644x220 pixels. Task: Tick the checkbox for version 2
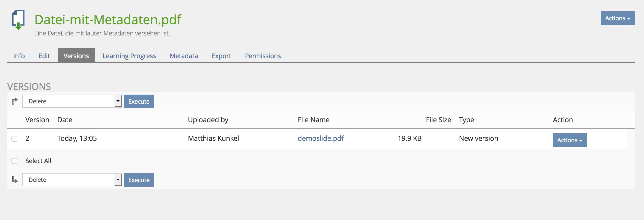coord(14,138)
